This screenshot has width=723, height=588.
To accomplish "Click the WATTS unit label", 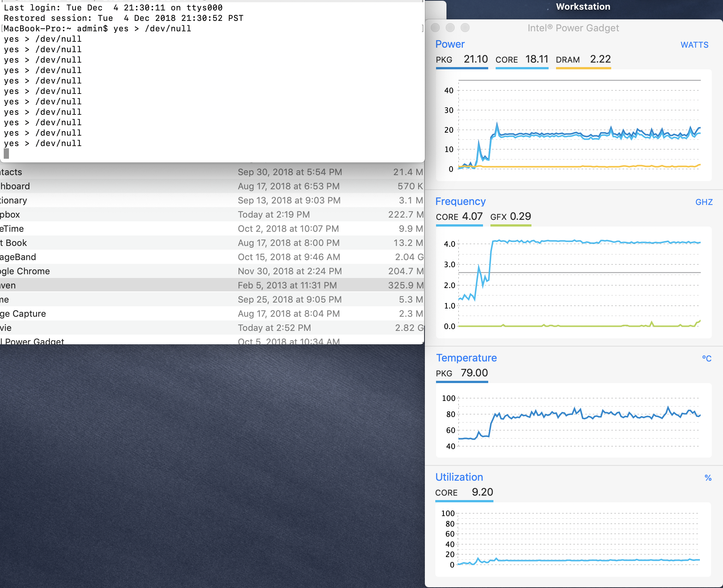I will [x=694, y=45].
